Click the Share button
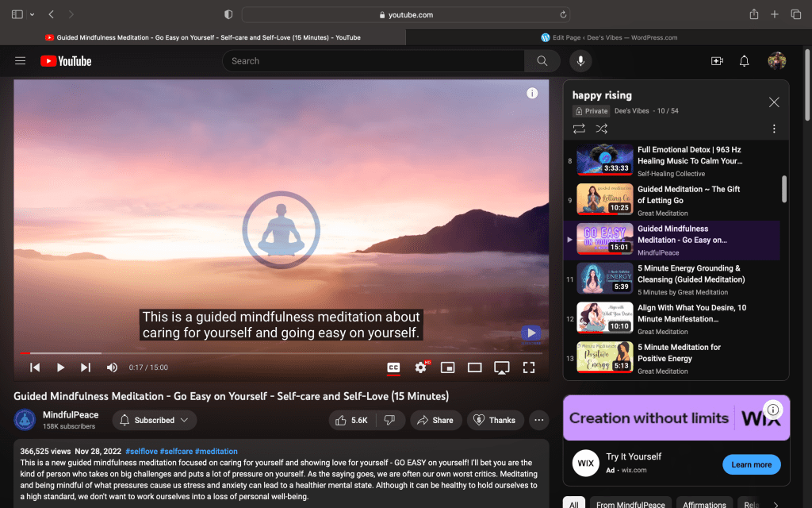The width and height of the screenshot is (812, 508). [435, 420]
